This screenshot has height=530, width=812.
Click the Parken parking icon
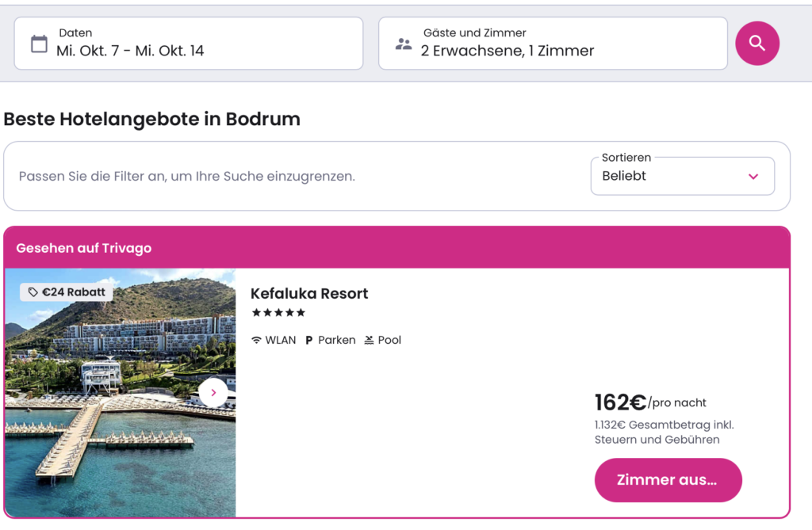pos(309,340)
